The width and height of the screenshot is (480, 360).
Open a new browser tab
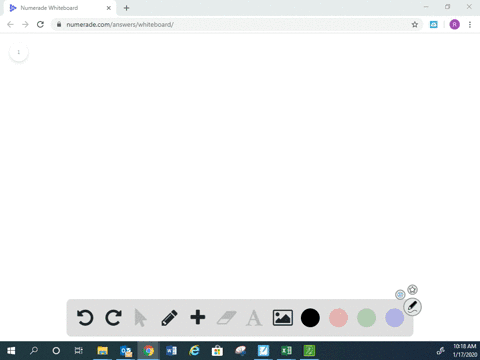click(x=126, y=8)
